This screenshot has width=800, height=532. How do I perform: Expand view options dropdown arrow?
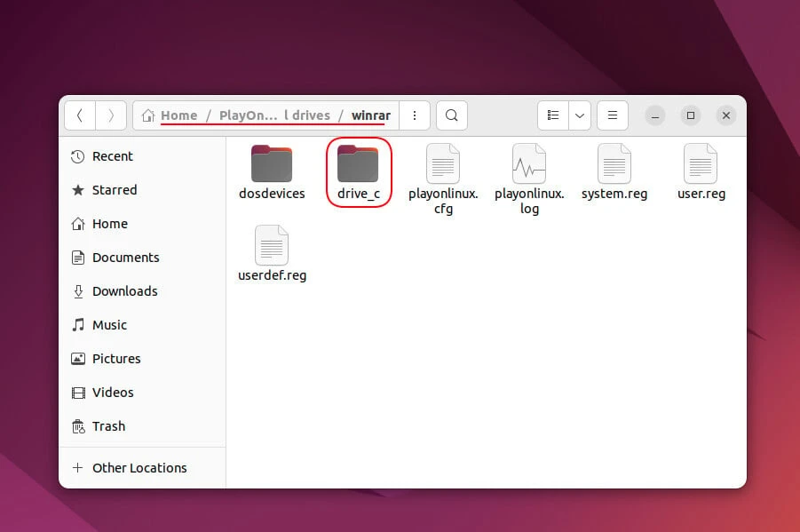coord(580,115)
